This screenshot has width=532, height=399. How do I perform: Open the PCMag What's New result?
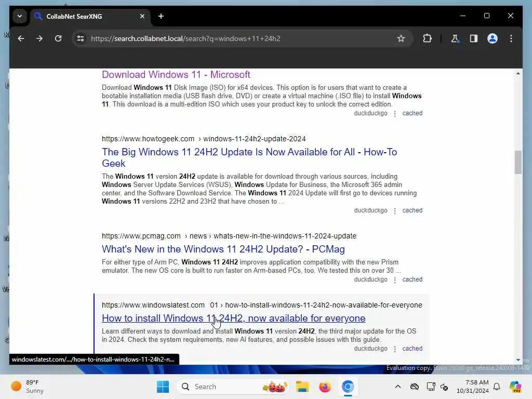click(x=223, y=249)
